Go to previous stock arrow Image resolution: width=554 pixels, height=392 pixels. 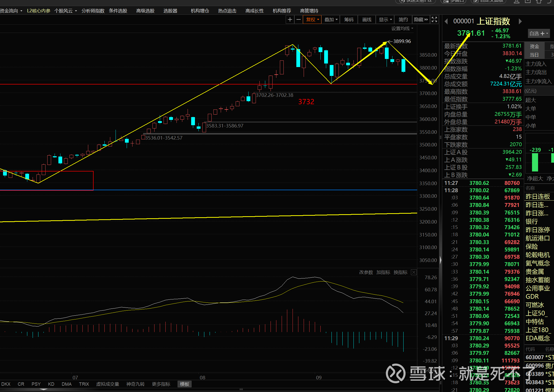click(x=446, y=21)
